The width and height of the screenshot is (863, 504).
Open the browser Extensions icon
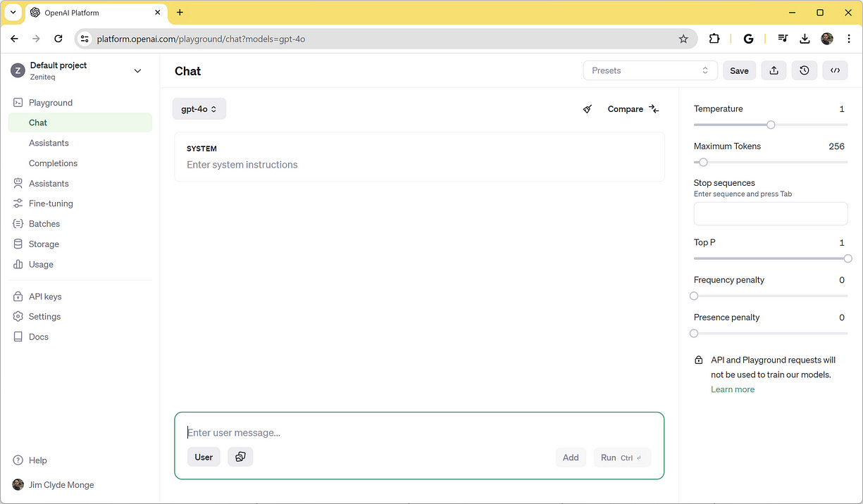point(714,39)
